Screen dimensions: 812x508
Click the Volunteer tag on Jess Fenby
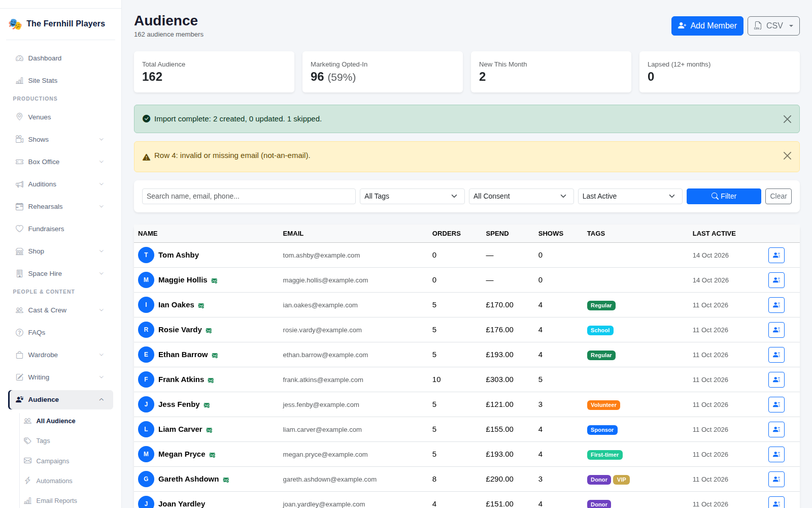coord(603,405)
